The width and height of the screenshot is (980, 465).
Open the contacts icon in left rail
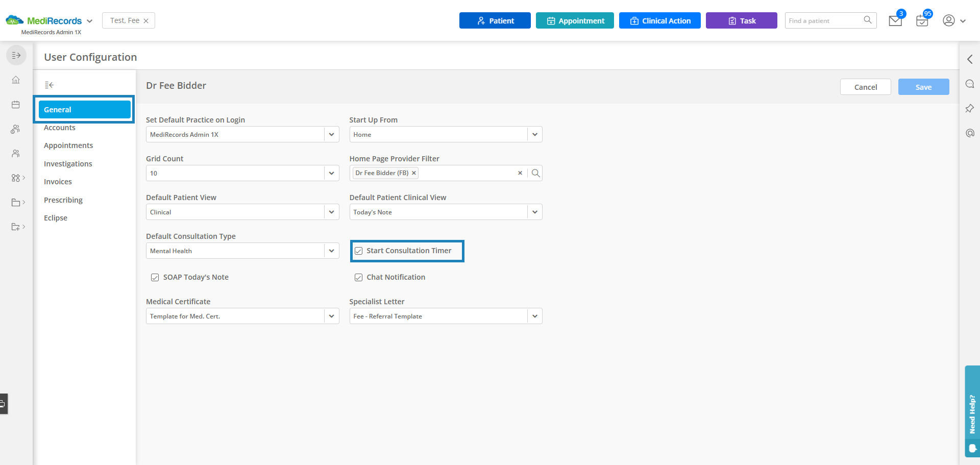coord(16,153)
